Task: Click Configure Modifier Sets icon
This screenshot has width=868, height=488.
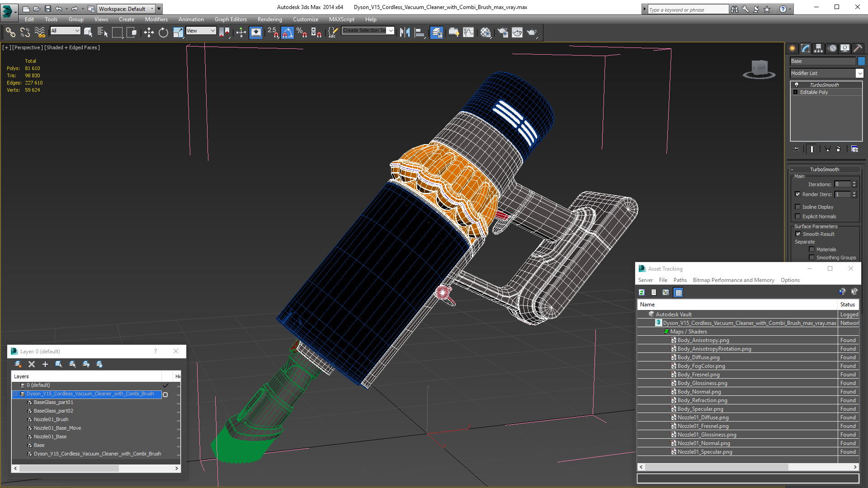Action: coord(854,149)
